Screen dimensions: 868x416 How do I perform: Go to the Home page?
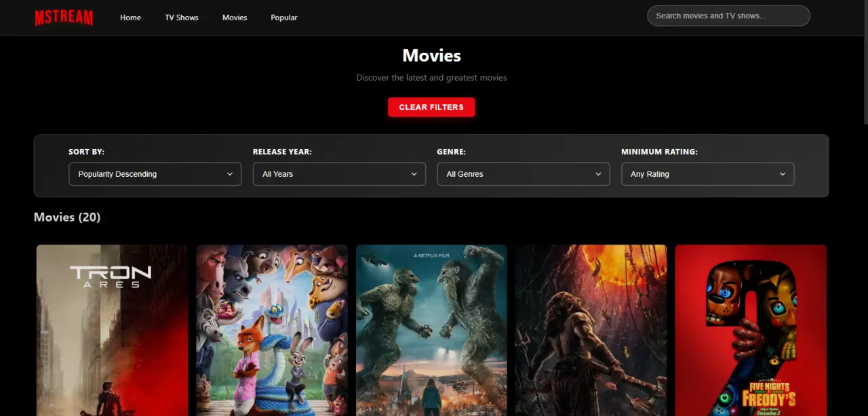pos(130,18)
